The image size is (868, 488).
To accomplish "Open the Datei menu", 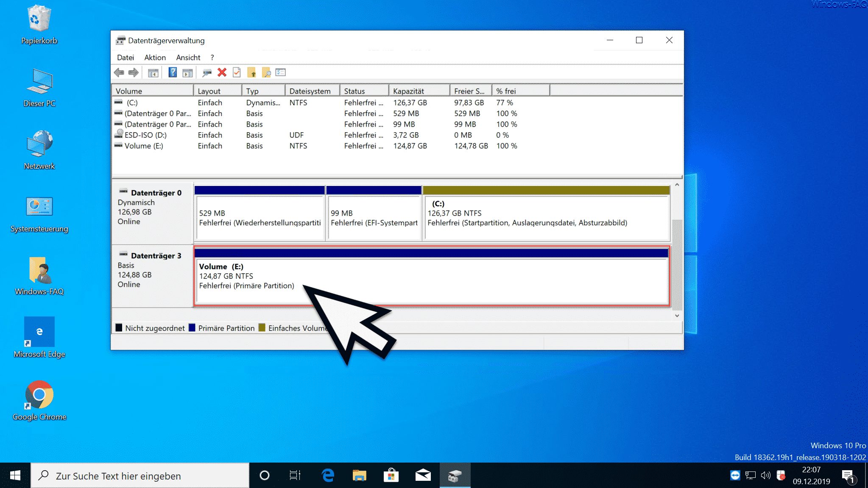I will click(126, 58).
